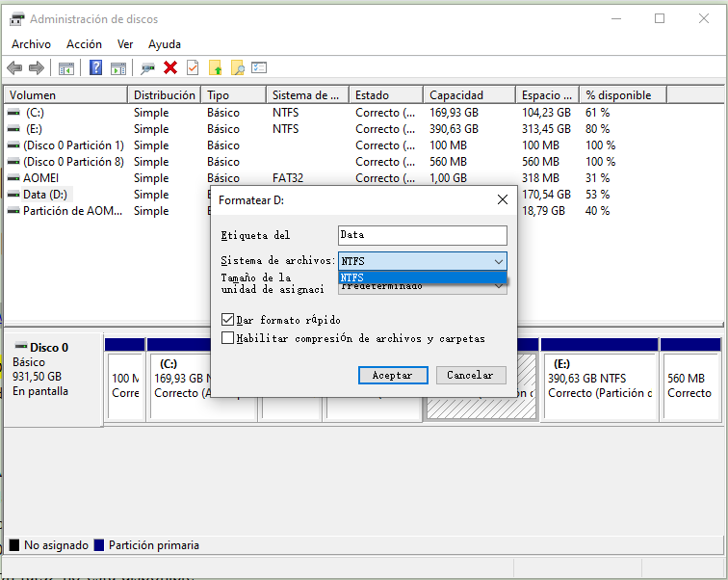Expand the Tamaño de la unidad de asignación dropdown
The height and width of the screenshot is (580, 728).
498,286
